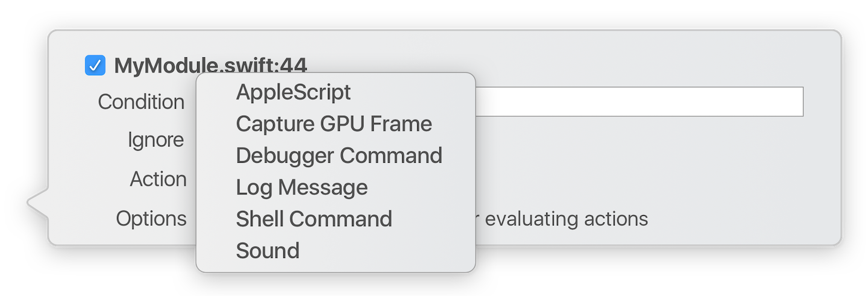This screenshot has width=868, height=296.
Task: Uncheck the MyModule.swift:44 breakpoint checkbox
Action: pos(95,65)
